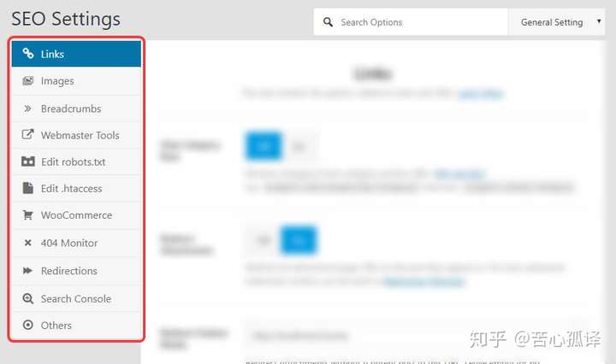
Task: Click the file icon for Edit .htaccess
Action: [x=28, y=188]
